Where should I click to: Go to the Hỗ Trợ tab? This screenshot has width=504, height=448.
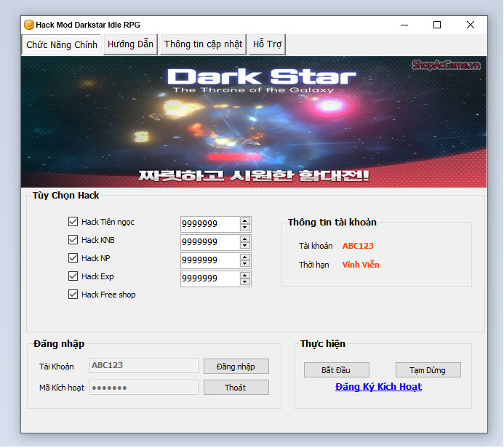(267, 44)
